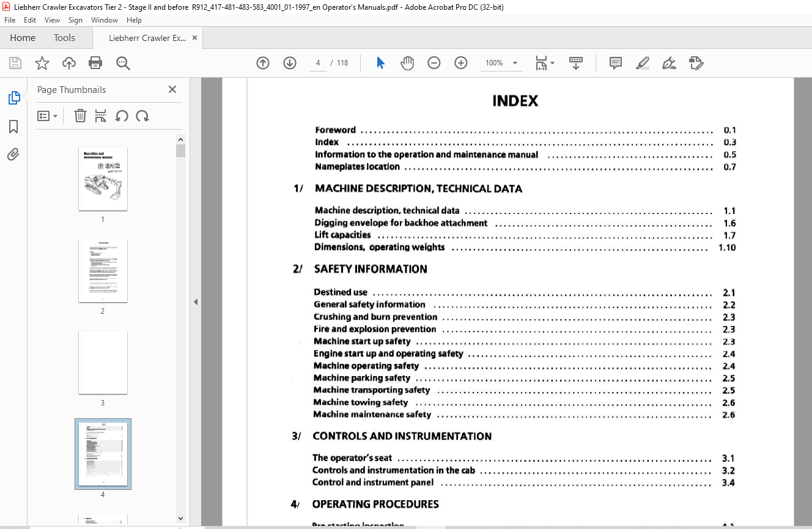
Task: Insert page break icon in thumbnails
Action: click(x=101, y=116)
